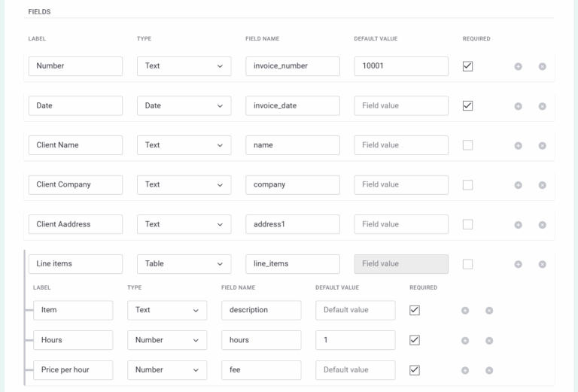Click default value field showing 10001
The image size is (578, 392).
[400, 66]
